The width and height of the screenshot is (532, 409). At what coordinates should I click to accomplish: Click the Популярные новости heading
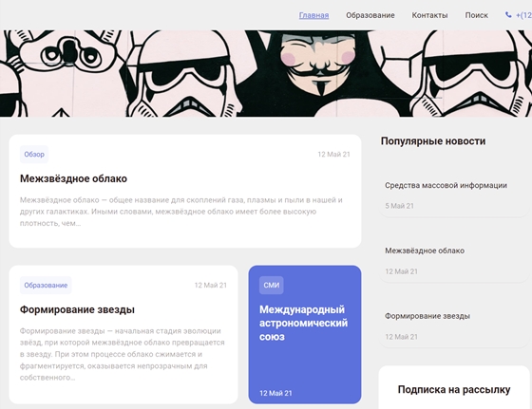coord(433,141)
